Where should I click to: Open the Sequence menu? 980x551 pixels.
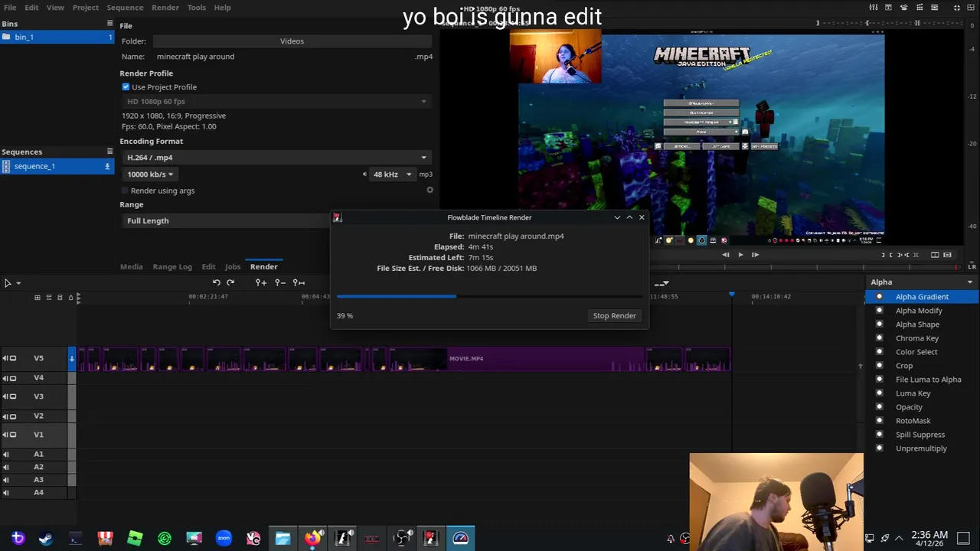point(125,7)
